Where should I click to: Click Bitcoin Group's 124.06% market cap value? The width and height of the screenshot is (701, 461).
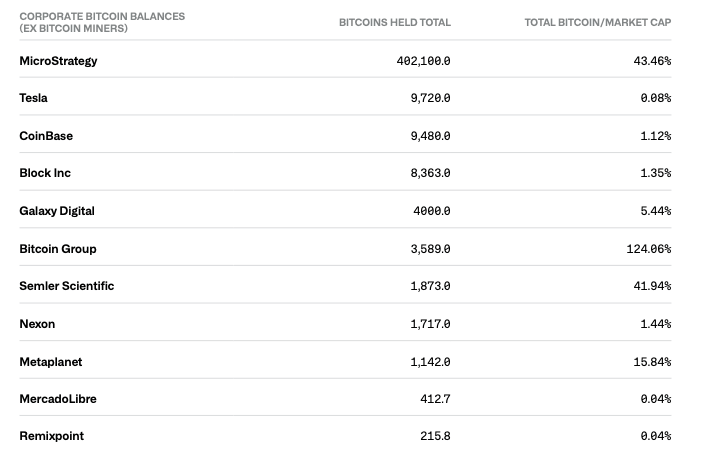(x=648, y=248)
